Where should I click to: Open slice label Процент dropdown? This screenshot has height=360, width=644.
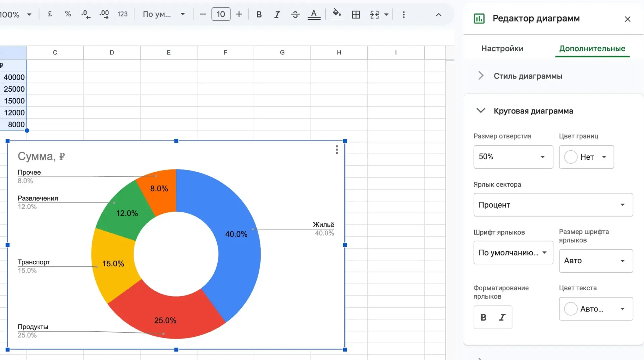(553, 205)
